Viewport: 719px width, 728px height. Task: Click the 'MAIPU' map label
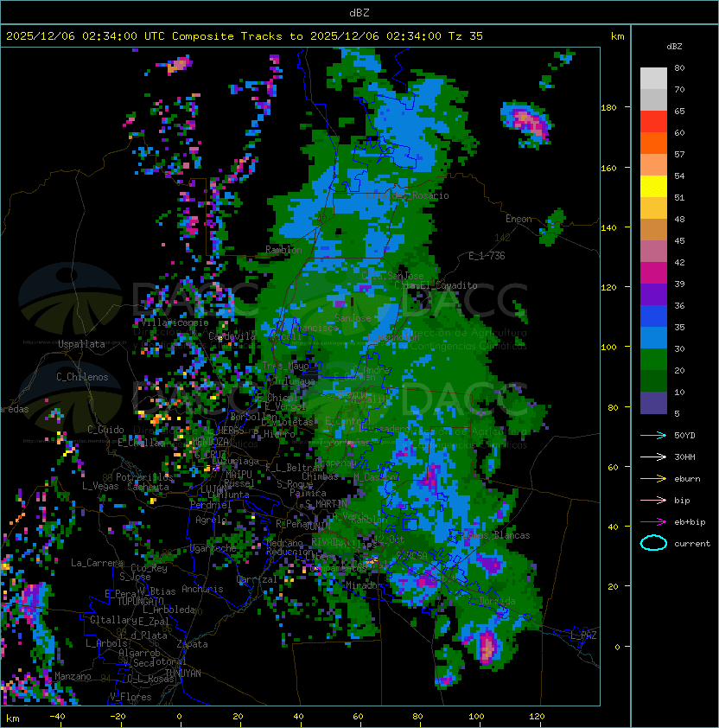coord(239,475)
